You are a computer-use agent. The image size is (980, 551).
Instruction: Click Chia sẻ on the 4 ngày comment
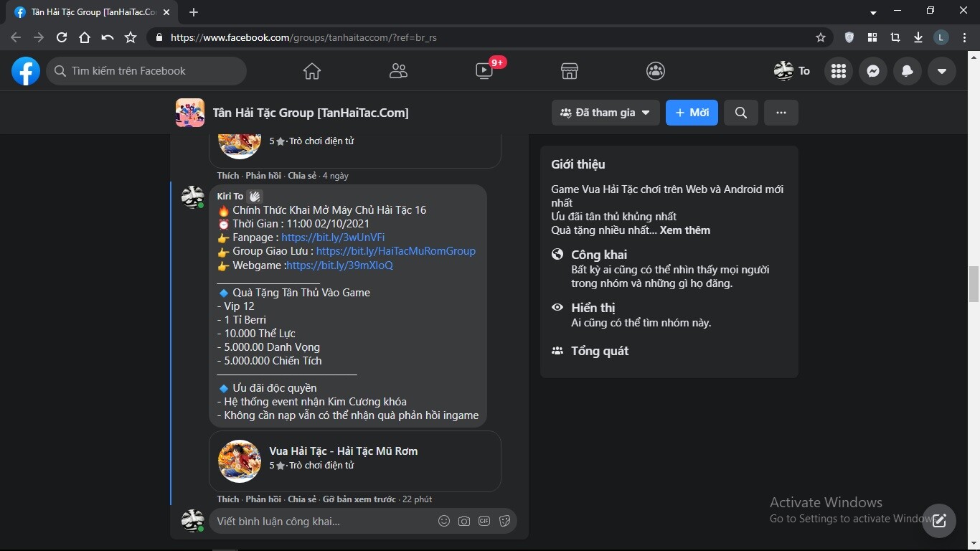click(302, 176)
